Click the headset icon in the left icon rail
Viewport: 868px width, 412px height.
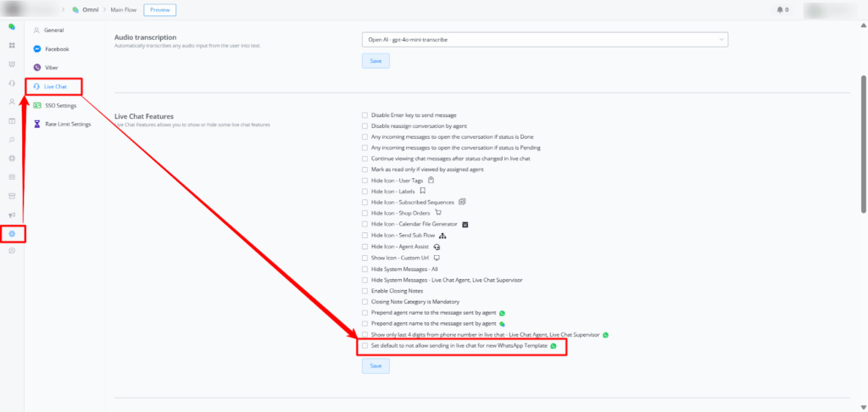12,83
